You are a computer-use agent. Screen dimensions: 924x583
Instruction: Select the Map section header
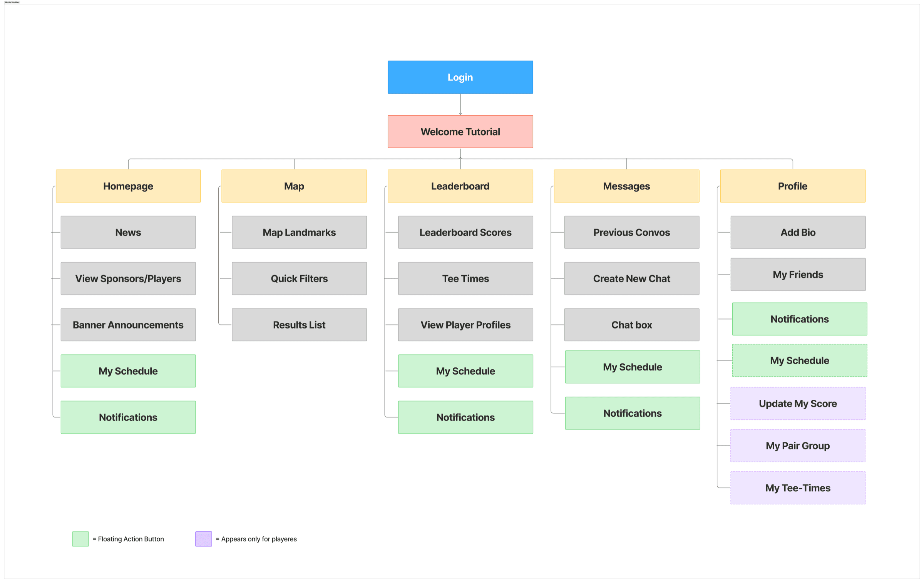tap(294, 186)
